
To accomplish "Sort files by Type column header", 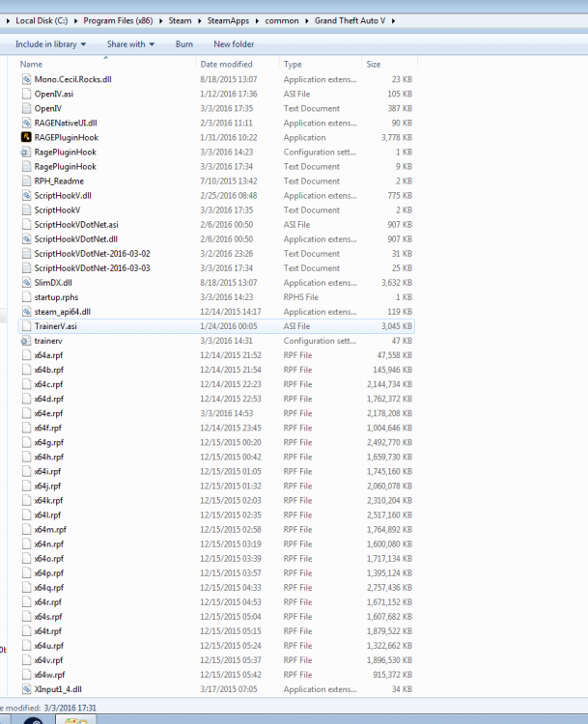I will click(x=293, y=64).
